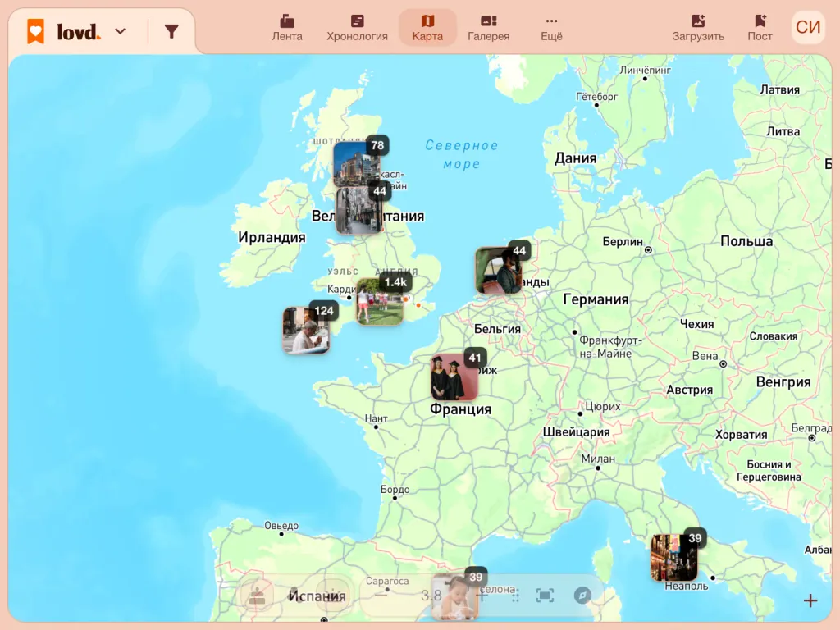This screenshot has height=630, width=840.
Task: Expand the chevron next to lovd
Action: (121, 32)
